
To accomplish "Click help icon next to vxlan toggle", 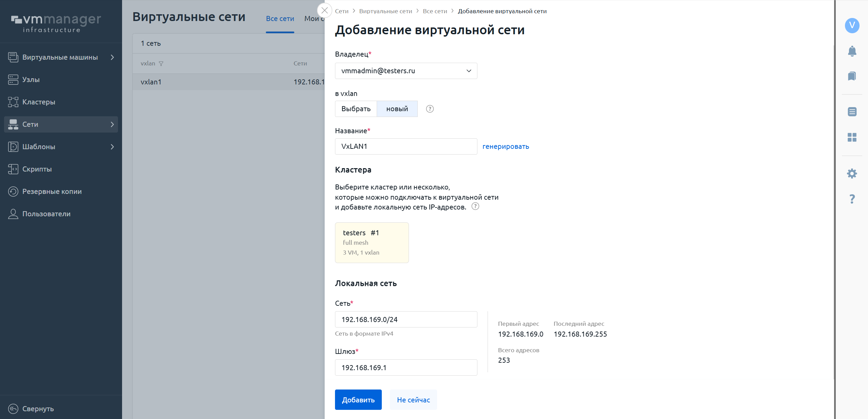I will 430,109.
